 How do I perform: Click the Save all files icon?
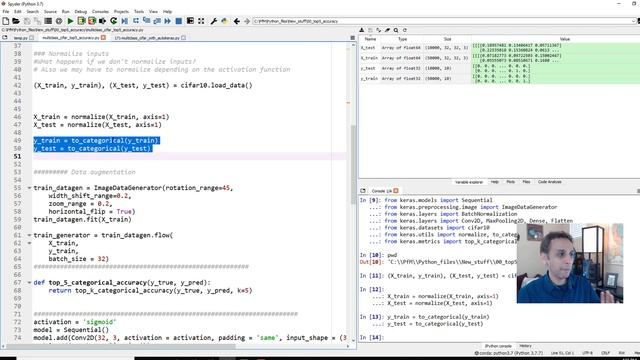point(38,21)
